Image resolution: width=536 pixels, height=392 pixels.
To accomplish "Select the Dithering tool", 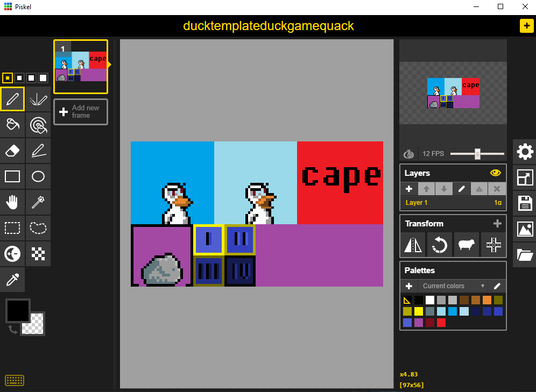I will 38,254.
